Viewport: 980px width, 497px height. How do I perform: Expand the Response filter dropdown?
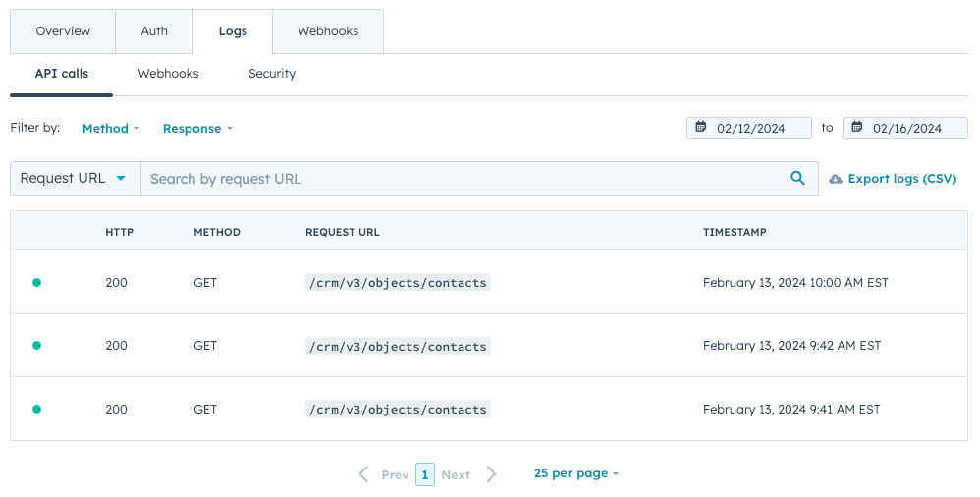pyautogui.click(x=197, y=129)
